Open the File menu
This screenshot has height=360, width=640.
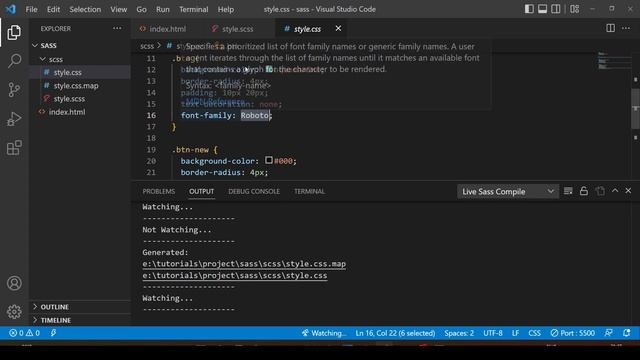pos(31,9)
